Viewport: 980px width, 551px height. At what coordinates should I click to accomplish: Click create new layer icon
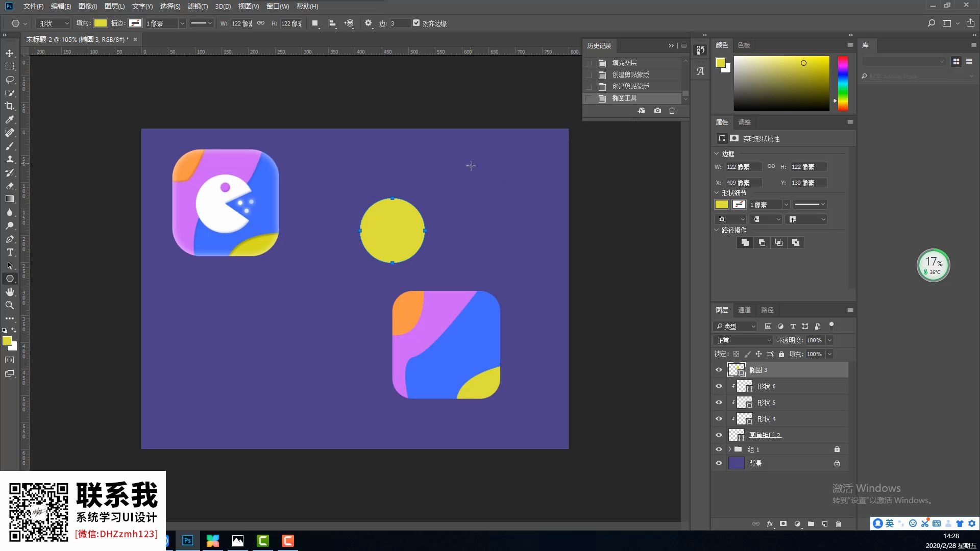pyautogui.click(x=824, y=524)
